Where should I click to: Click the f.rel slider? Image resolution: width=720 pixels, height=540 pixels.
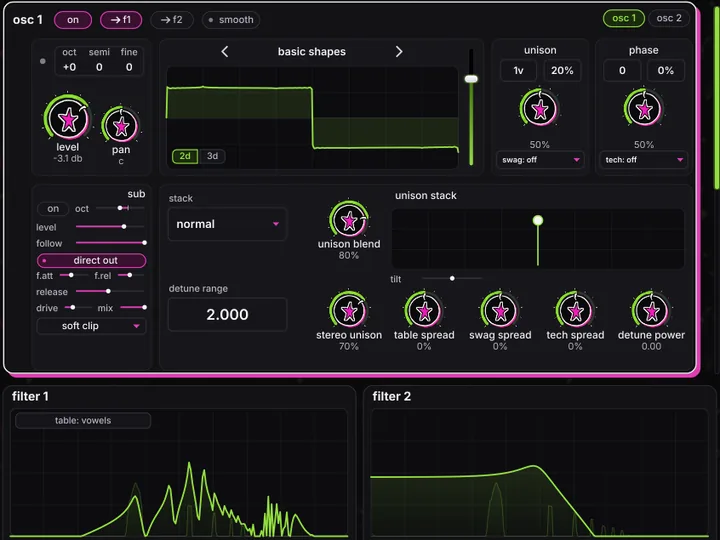pyautogui.click(x=131, y=275)
